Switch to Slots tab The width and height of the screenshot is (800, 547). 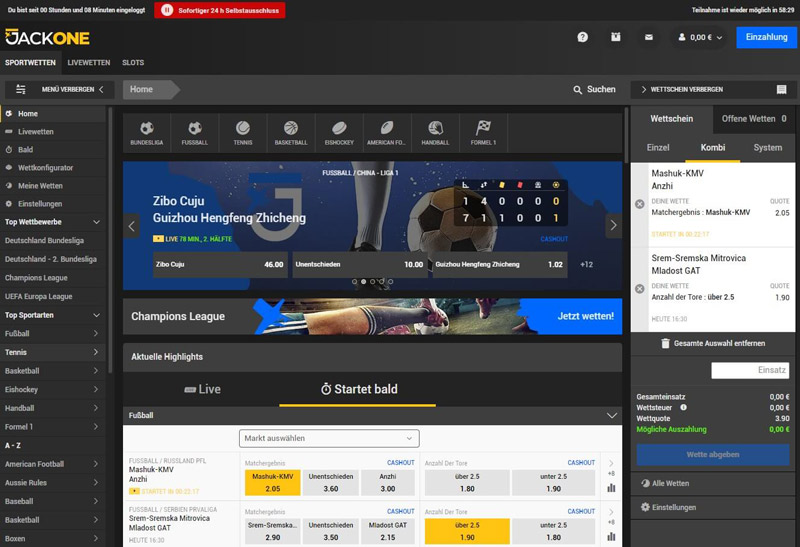point(133,63)
